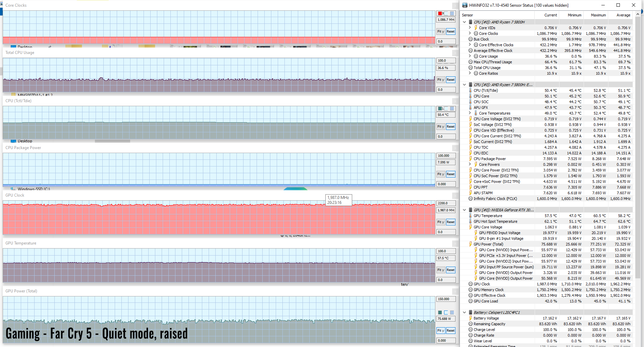
Task: Expand the Core VIDs tree row
Action: point(470,28)
